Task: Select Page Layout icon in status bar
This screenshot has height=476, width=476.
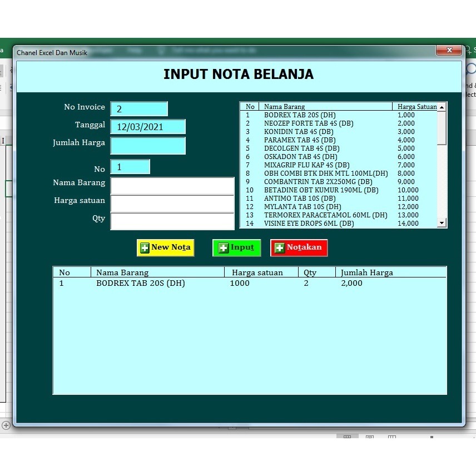Action: coord(369,437)
